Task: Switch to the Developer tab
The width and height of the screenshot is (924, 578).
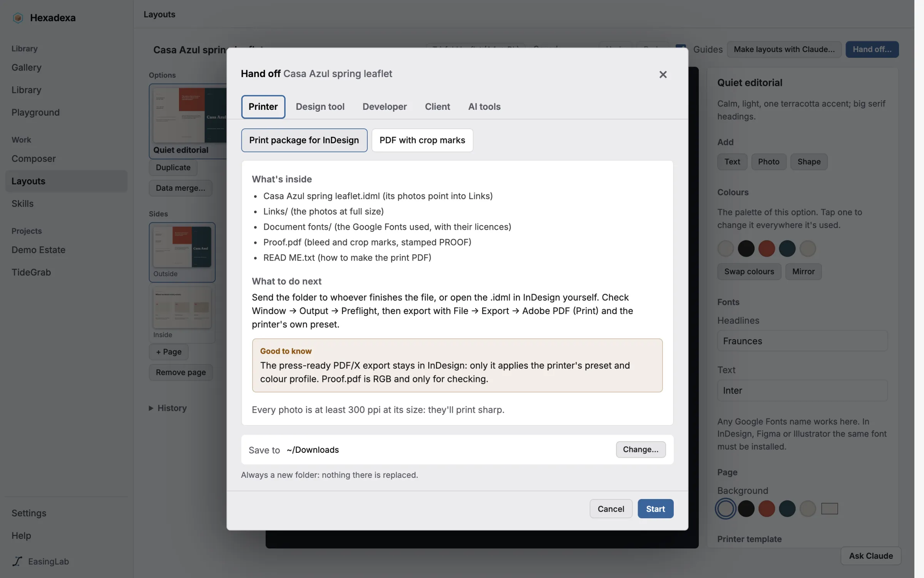Action: pyautogui.click(x=384, y=107)
